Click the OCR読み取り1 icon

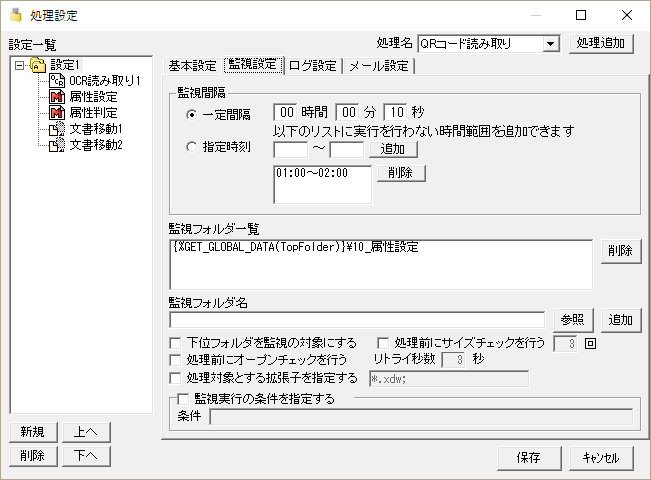click(57, 81)
